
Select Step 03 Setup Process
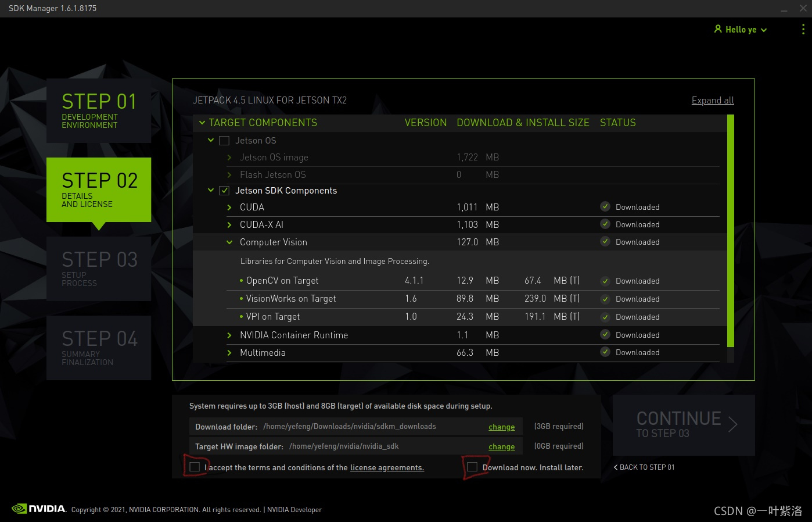[x=99, y=269]
